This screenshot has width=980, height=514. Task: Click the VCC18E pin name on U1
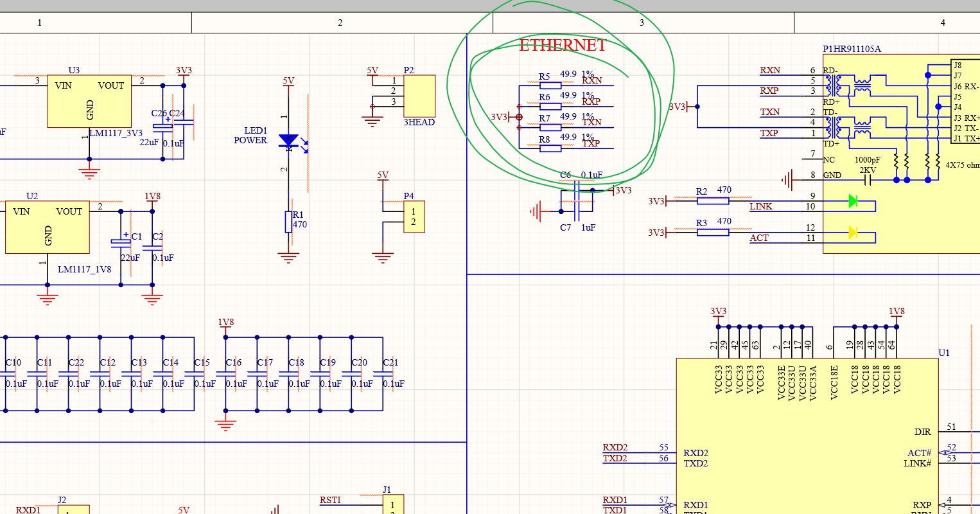(834, 383)
